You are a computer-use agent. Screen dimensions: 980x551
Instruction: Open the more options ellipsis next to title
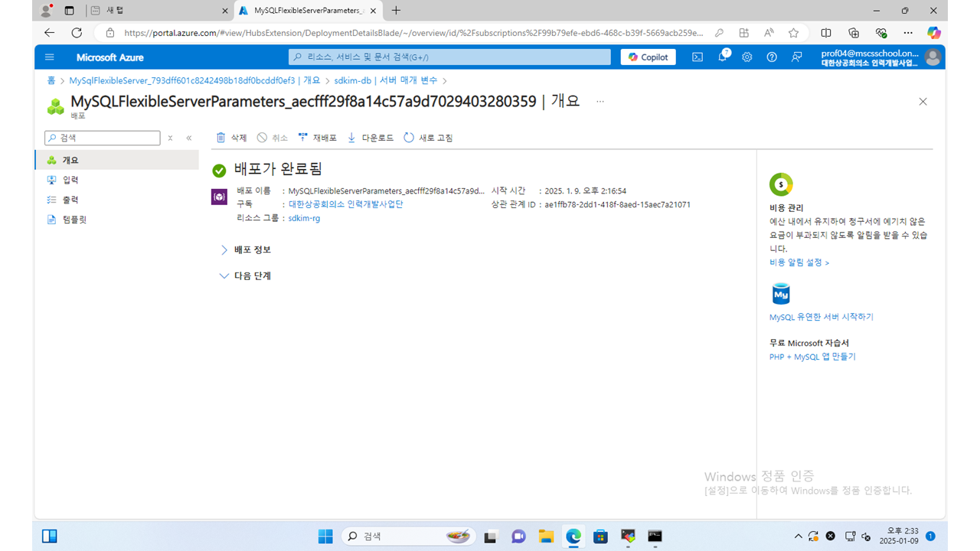point(600,101)
